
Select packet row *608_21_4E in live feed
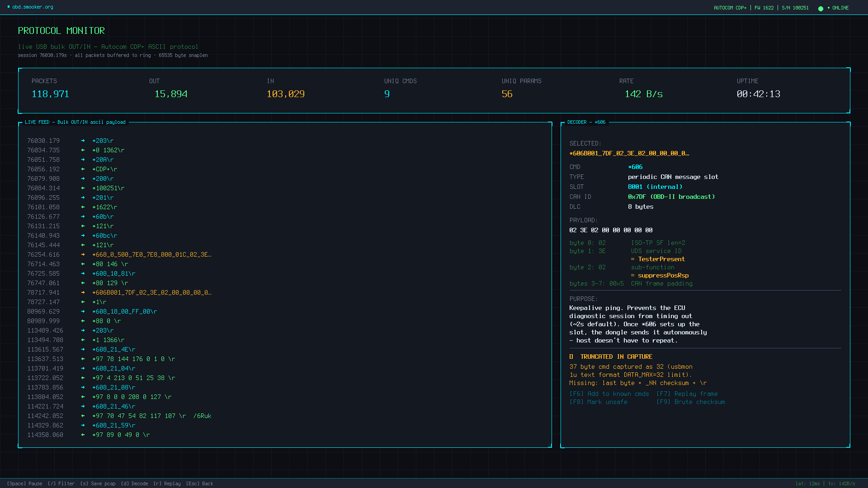[114, 349]
